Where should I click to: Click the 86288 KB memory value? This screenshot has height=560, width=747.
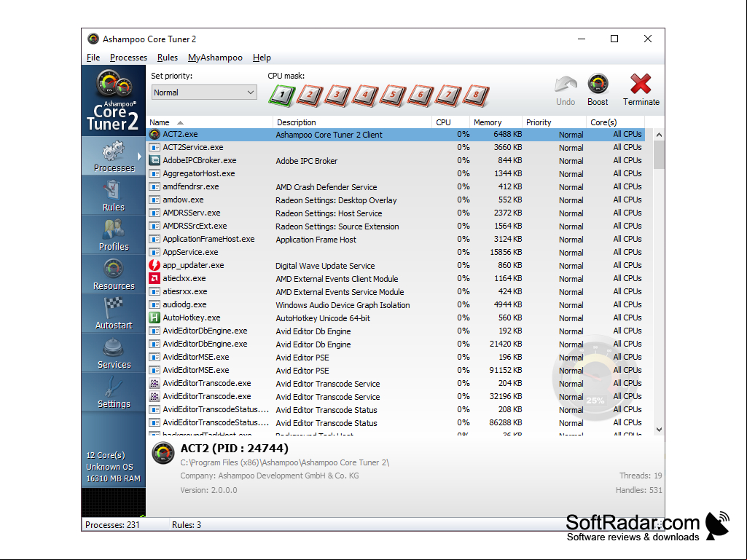point(506,422)
